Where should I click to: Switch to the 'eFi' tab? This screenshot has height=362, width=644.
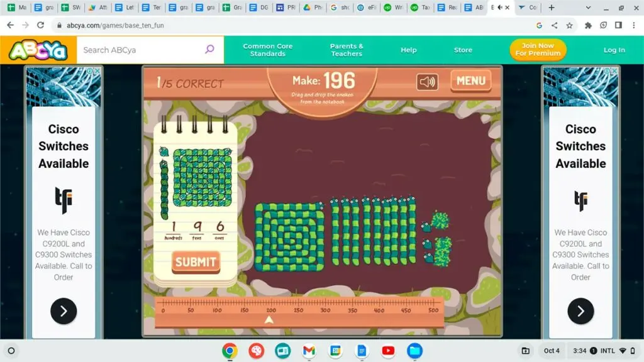click(367, 8)
